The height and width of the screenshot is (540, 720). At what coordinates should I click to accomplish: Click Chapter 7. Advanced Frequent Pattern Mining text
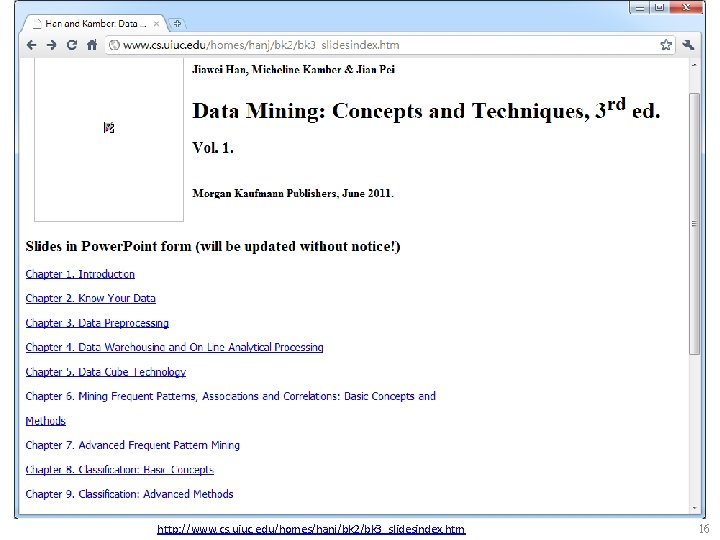(x=133, y=445)
